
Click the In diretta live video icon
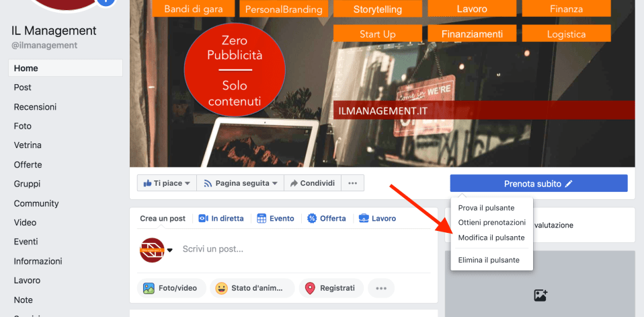(x=203, y=219)
